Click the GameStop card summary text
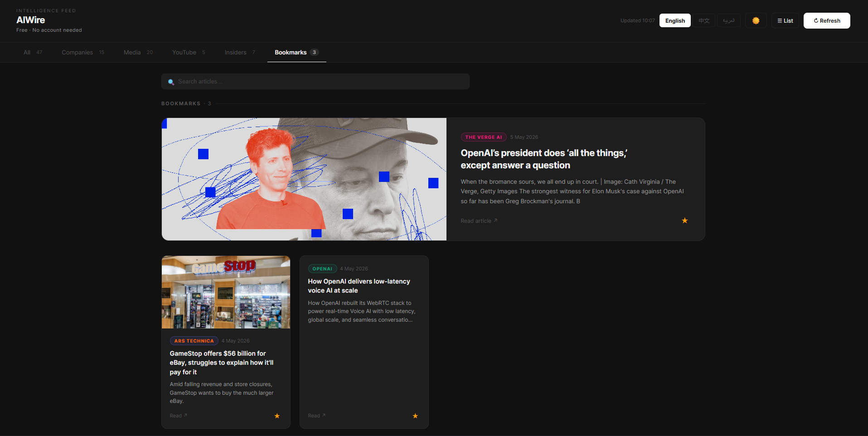The image size is (868, 436). pos(222,392)
